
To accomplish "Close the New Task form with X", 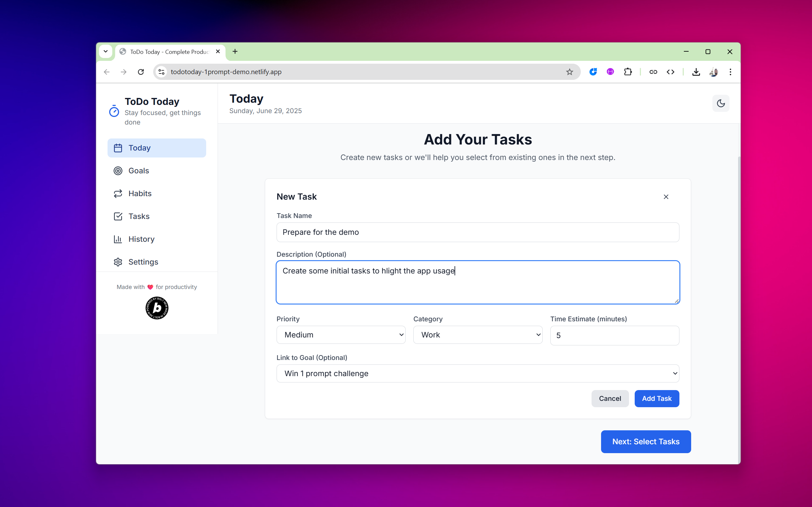I will (x=666, y=197).
